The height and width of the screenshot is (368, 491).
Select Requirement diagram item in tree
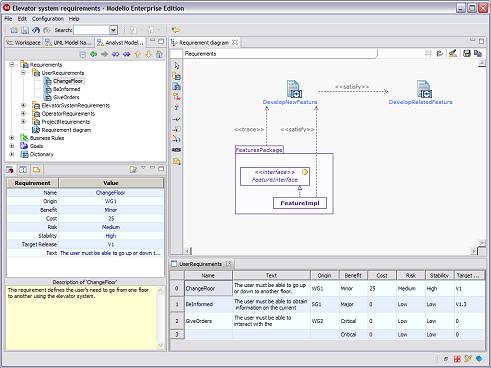(66, 130)
